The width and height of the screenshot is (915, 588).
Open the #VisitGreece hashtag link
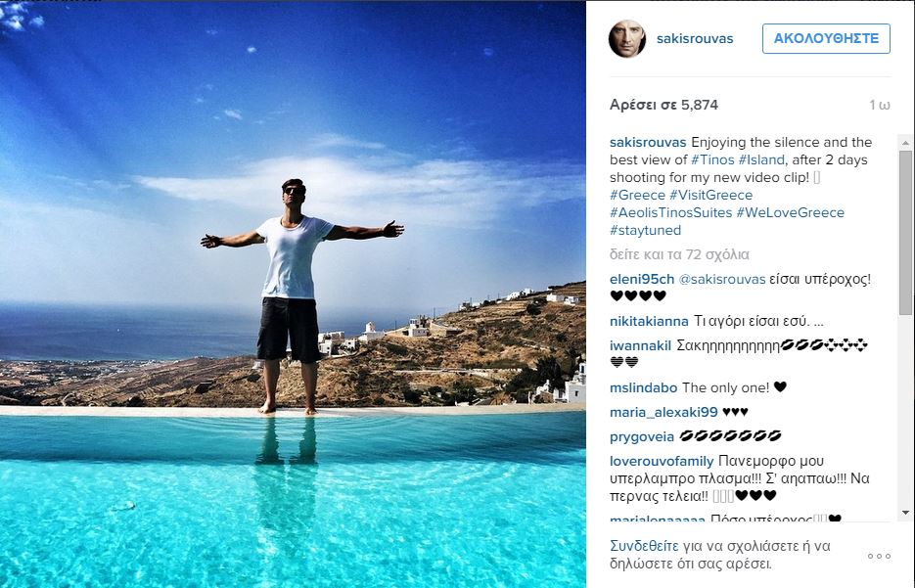[x=710, y=195]
